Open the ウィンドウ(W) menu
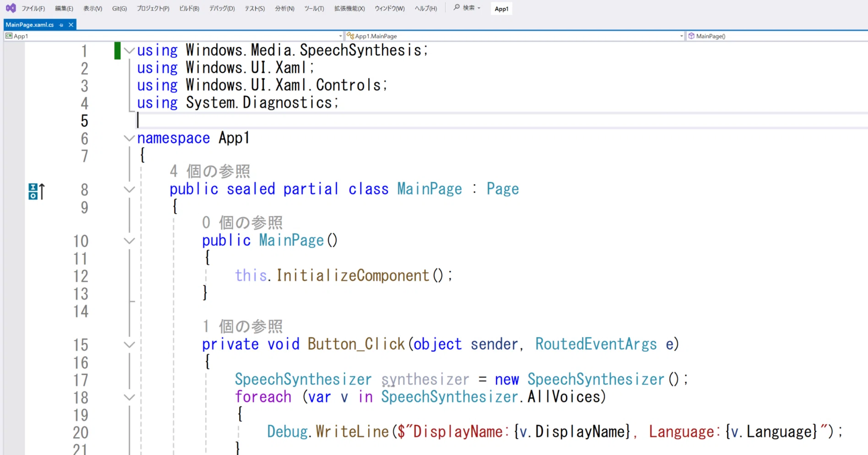Screen dimensions: 868x455 pyautogui.click(x=390, y=8)
